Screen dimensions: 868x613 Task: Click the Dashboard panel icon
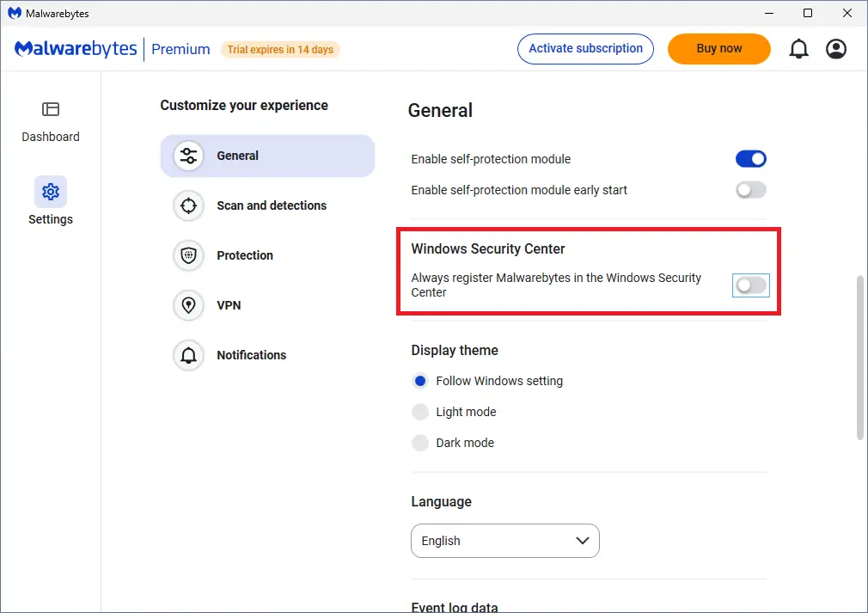coord(51,109)
